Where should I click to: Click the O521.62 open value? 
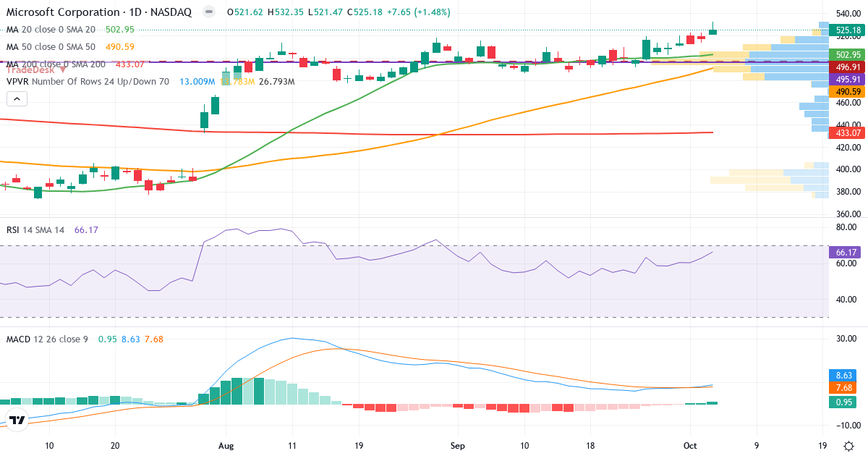click(x=245, y=12)
